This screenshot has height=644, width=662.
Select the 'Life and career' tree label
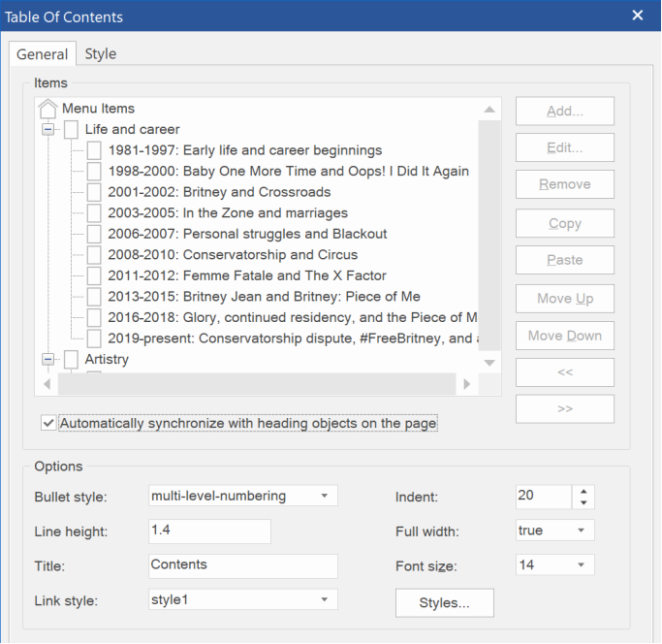point(132,129)
